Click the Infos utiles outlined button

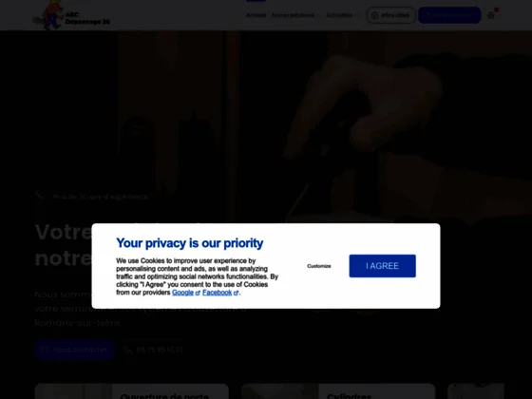pyautogui.click(x=390, y=15)
